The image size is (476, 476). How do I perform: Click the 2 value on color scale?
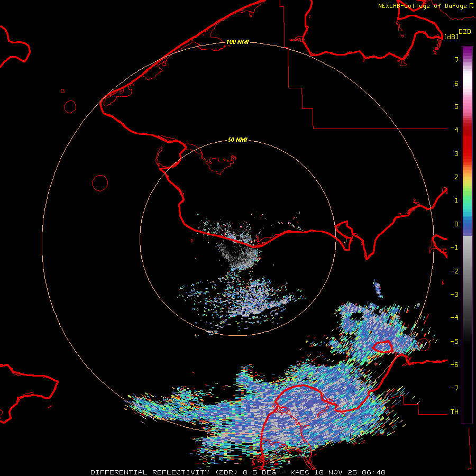[x=456, y=177]
